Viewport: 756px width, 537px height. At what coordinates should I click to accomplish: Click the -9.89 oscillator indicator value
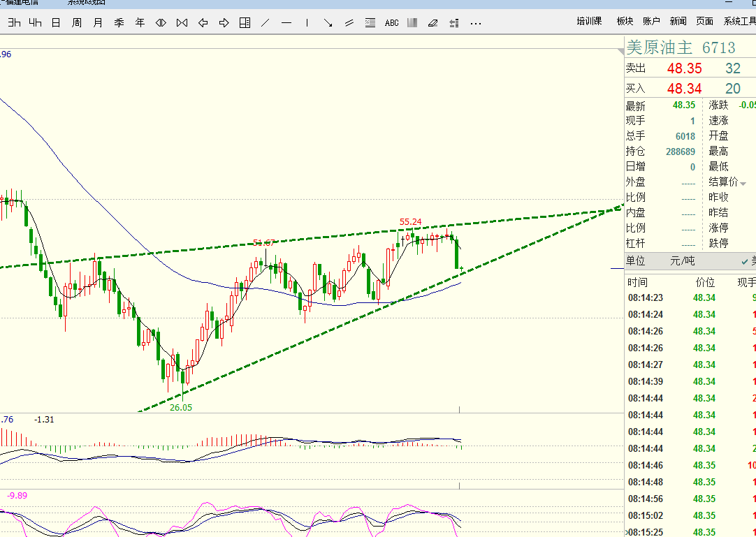tap(17, 496)
